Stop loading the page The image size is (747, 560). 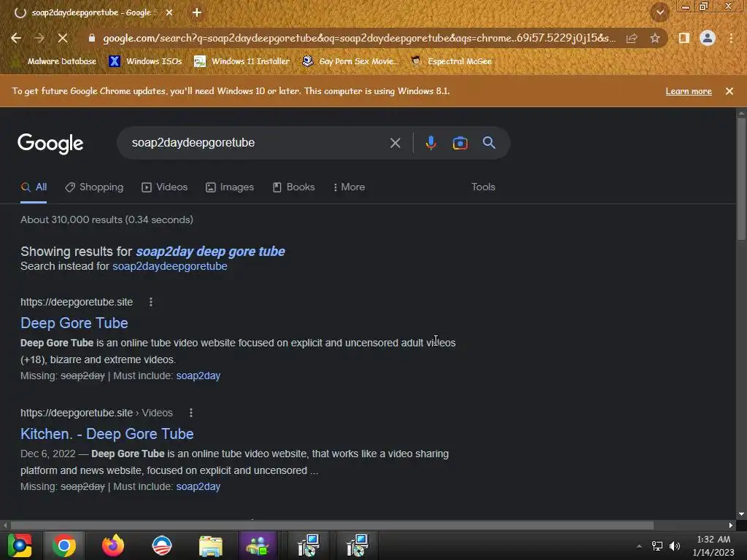pyautogui.click(x=63, y=38)
